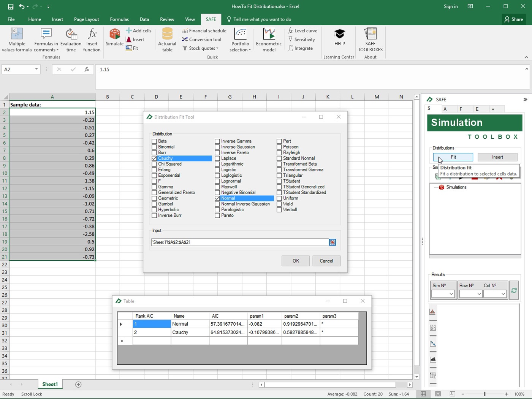This screenshot has height=399, width=532.
Task: Click the Share button
Action: (x=514, y=19)
